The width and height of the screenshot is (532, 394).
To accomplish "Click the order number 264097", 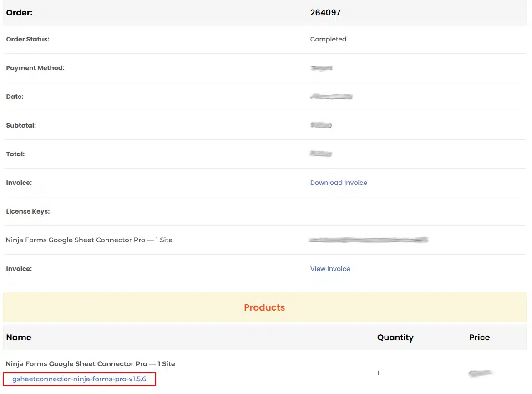I will 325,13.
